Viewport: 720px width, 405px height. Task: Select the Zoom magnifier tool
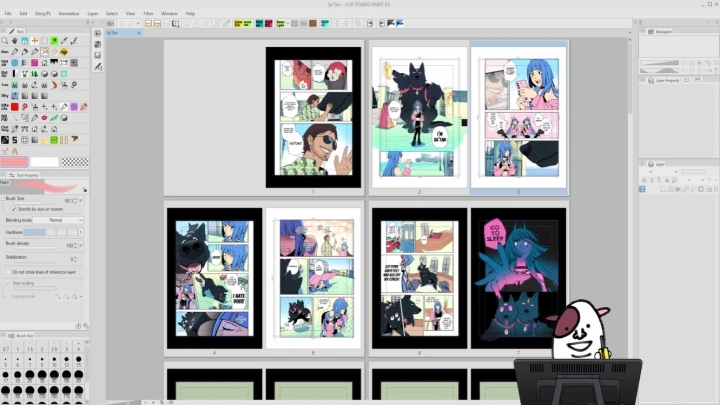point(5,41)
